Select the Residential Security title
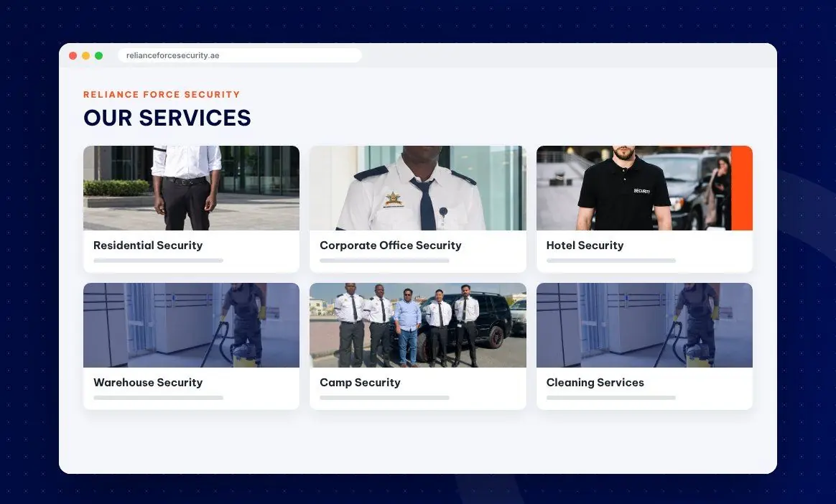Viewport: 836px width, 504px height. 148,246
